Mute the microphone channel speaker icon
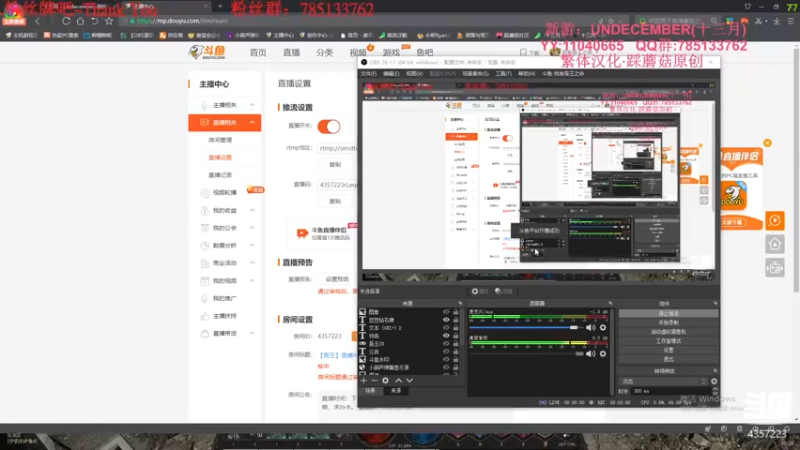 (x=591, y=328)
